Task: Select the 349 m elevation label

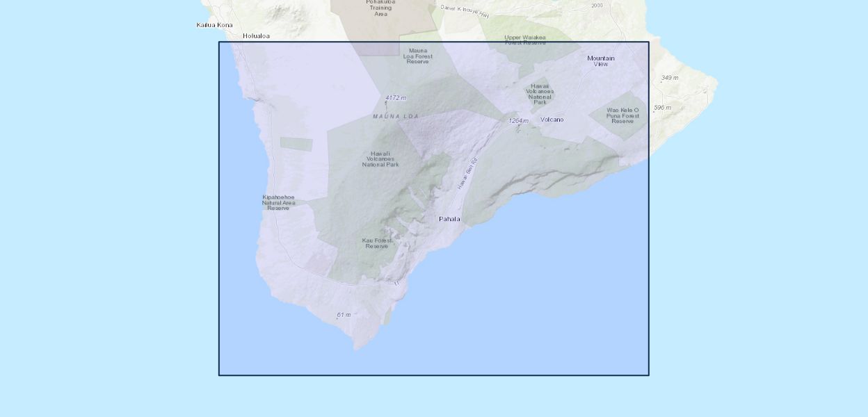Action: tap(669, 78)
